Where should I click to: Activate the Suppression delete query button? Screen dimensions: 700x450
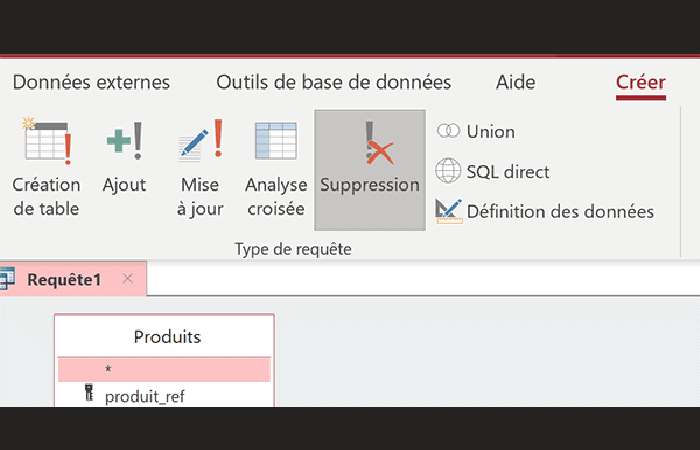point(370,170)
